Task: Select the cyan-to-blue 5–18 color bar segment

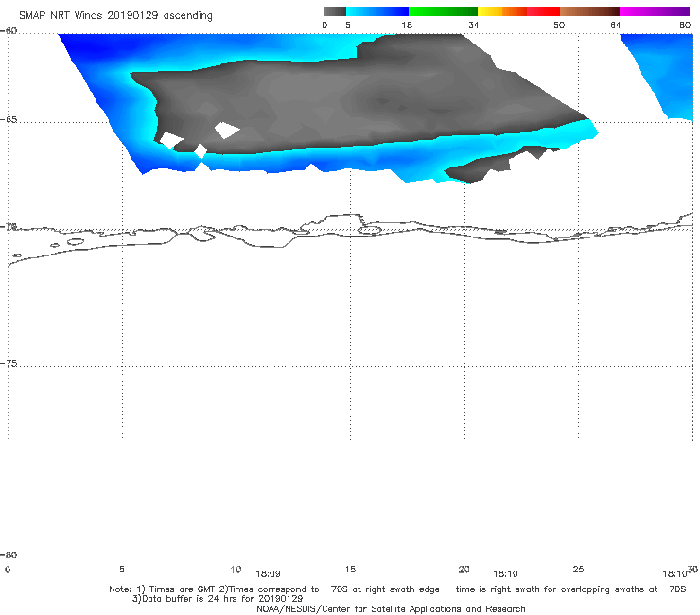Action: (x=377, y=11)
